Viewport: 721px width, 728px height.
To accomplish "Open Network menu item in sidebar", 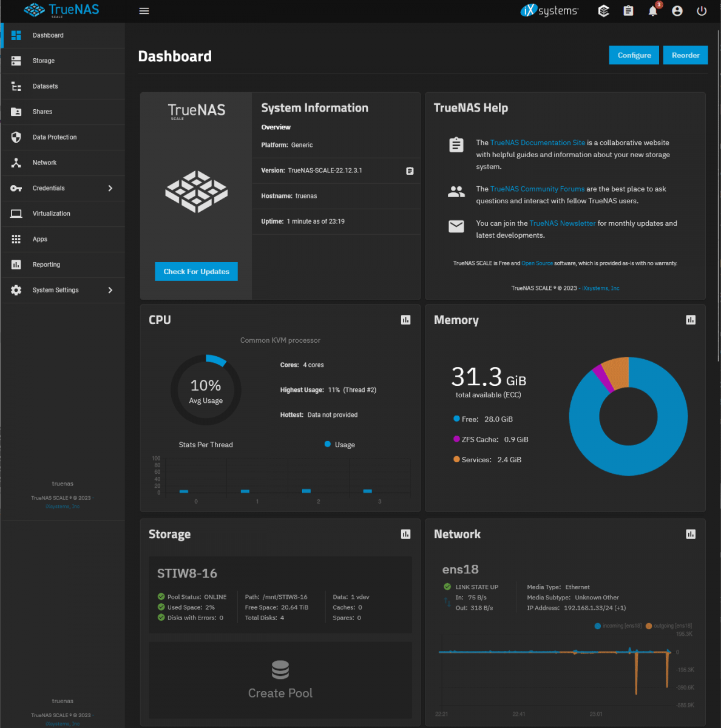I will (63, 163).
